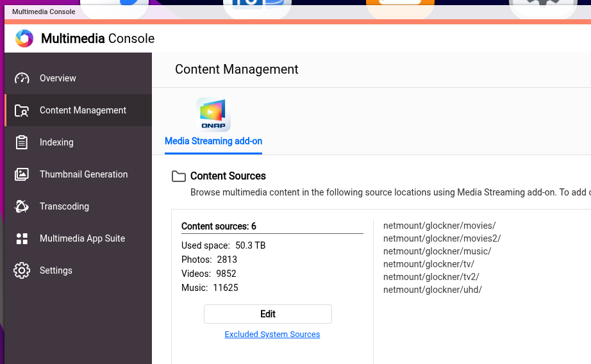Click the netmount/glockner/movies/ source path

coord(439,226)
